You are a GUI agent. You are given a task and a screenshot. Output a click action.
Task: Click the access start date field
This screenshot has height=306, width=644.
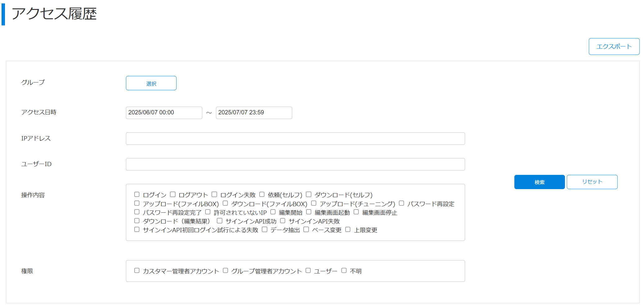tap(164, 113)
